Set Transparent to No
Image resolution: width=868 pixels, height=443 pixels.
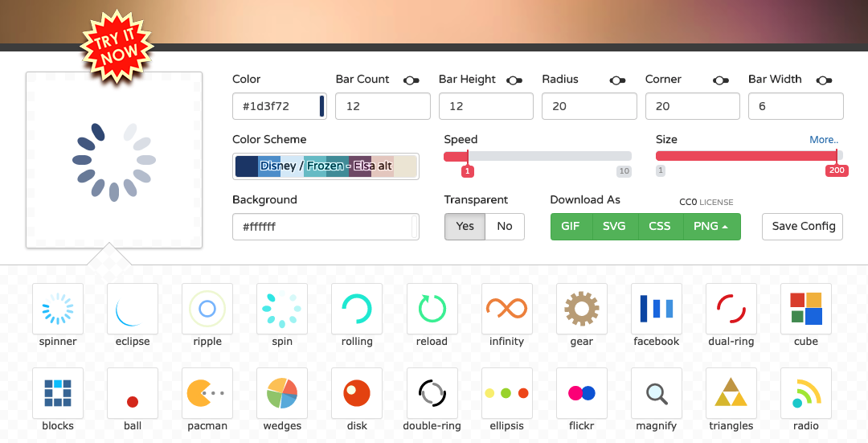pos(505,227)
